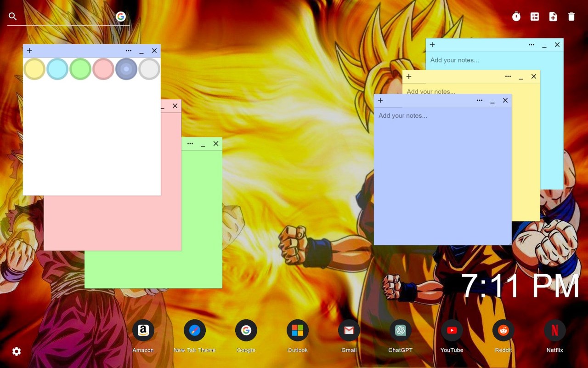This screenshot has height=368, width=588.
Task: Open the Netflix shortcut
Action: 555,330
